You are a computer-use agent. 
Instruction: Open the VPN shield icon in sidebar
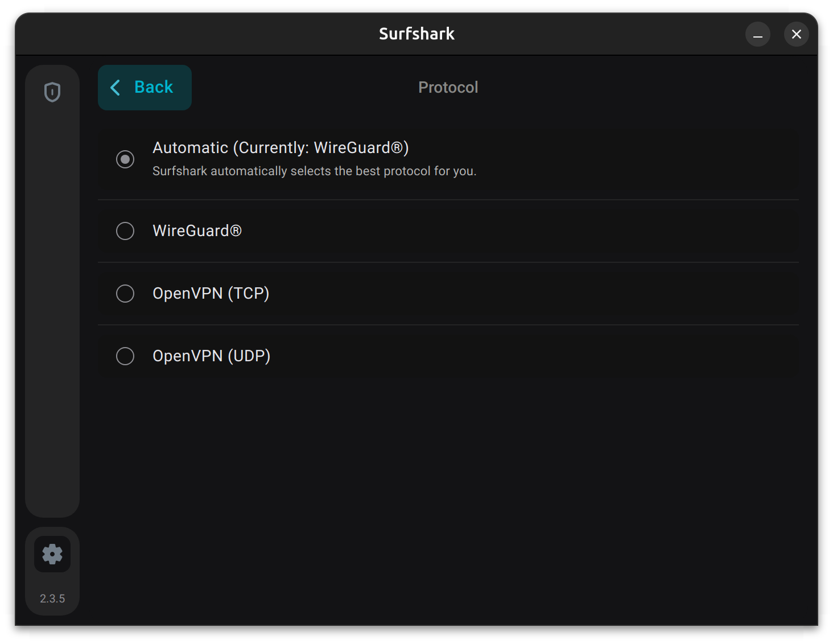(52, 92)
